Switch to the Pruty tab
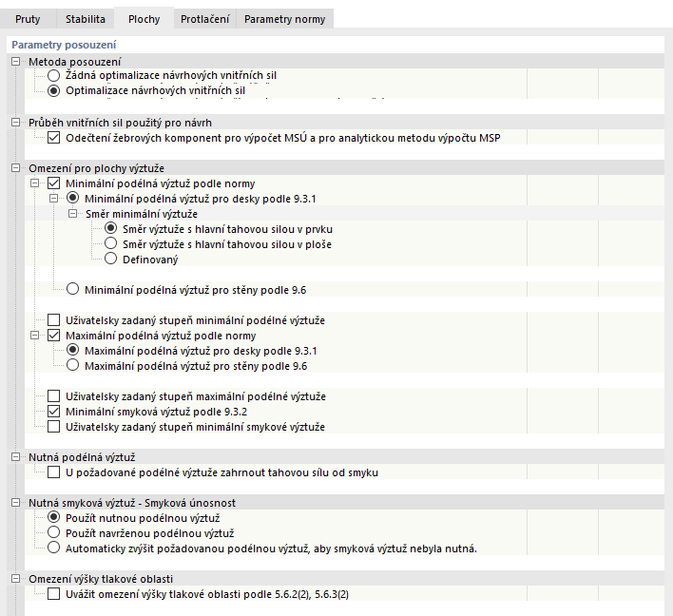The image size is (673, 616). click(x=28, y=19)
